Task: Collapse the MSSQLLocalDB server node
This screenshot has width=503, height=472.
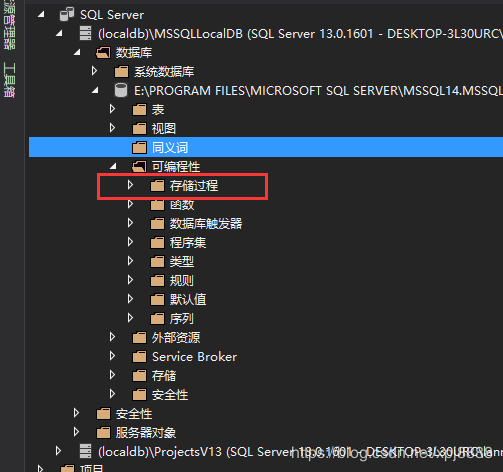Action: coord(59,33)
